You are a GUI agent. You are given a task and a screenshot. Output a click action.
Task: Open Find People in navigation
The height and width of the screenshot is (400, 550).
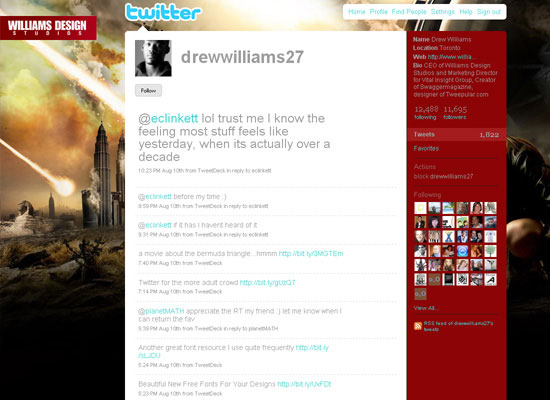409,12
